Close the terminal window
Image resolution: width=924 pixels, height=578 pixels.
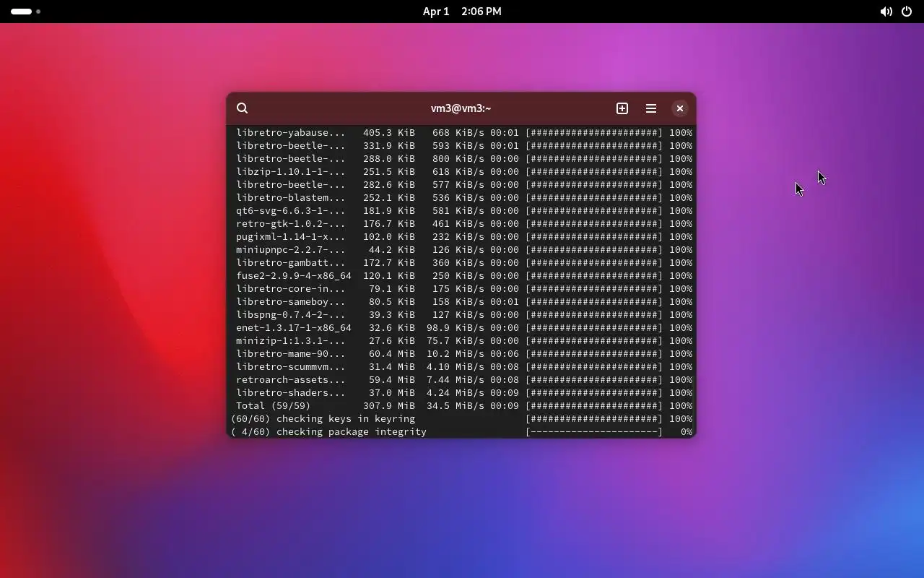[680, 108]
